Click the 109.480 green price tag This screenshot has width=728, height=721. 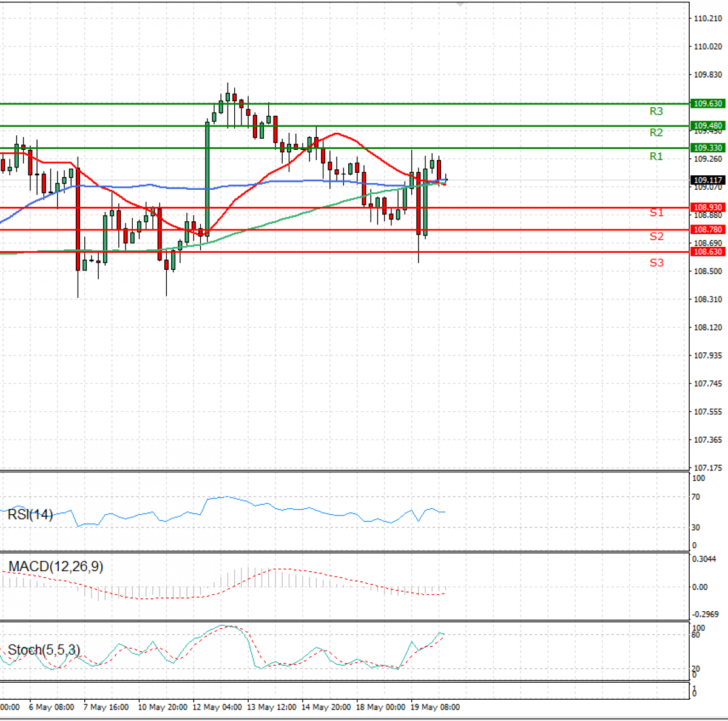707,126
